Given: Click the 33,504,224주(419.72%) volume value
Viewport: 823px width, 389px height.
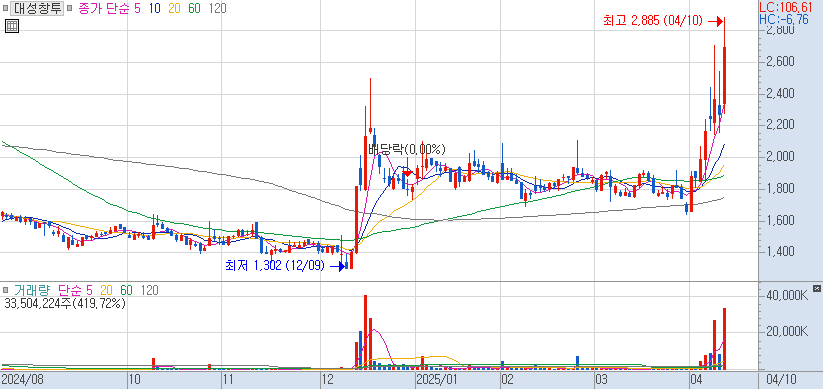Looking at the screenshot, I should [64, 303].
